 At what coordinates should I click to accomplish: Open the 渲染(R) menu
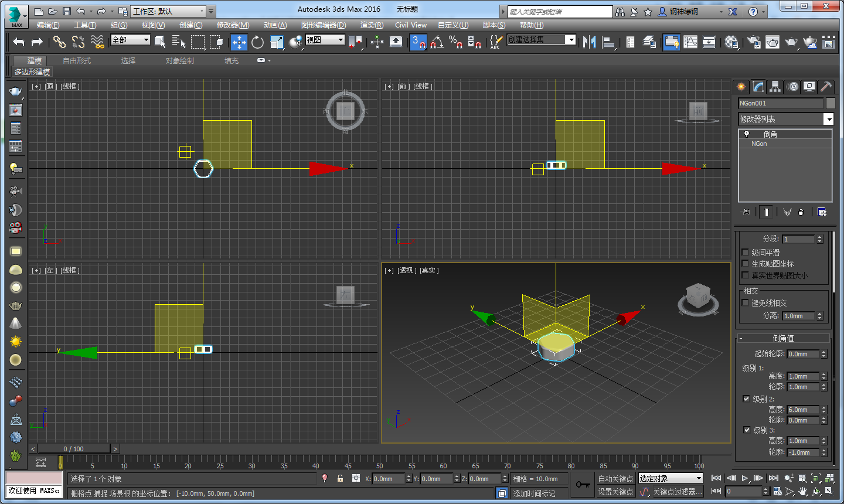pyautogui.click(x=372, y=25)
